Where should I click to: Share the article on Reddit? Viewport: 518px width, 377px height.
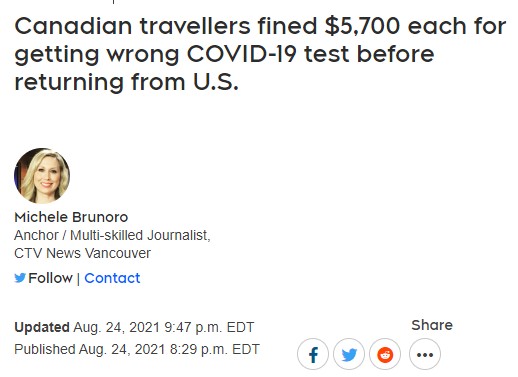click(x=385, y=354)
